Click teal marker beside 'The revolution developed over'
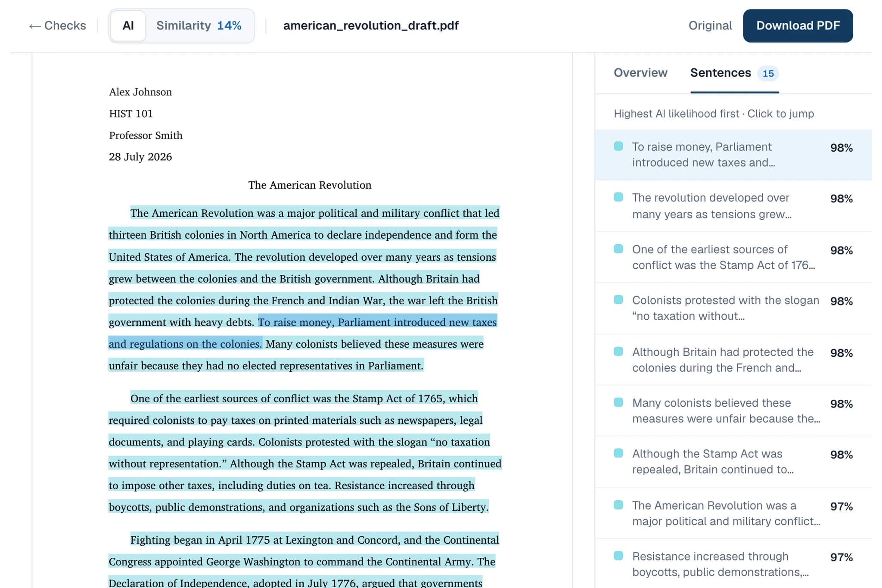 tap(618, 197)
